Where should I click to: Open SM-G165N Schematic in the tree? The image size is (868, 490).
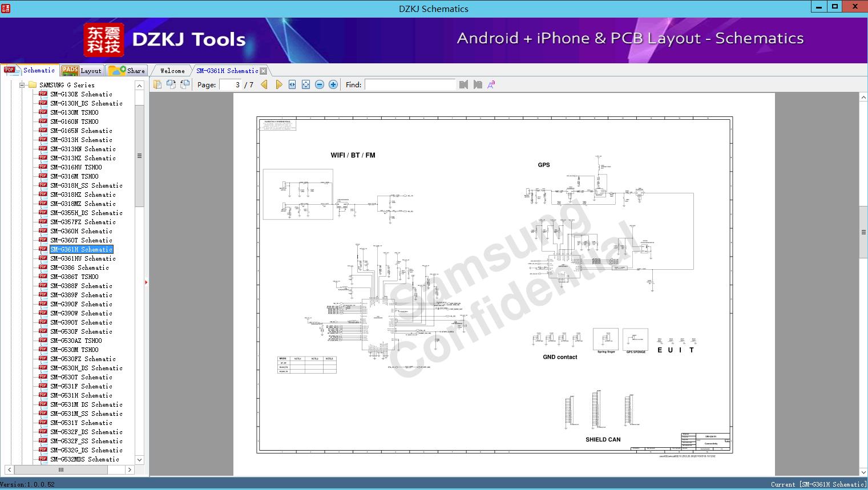coord(81,131)
